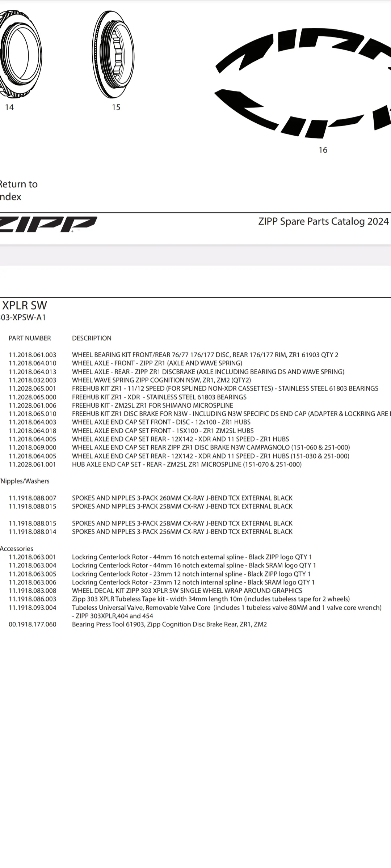Select part number 11.2018.063.001
Screen dimensions: 391x868
33,557
